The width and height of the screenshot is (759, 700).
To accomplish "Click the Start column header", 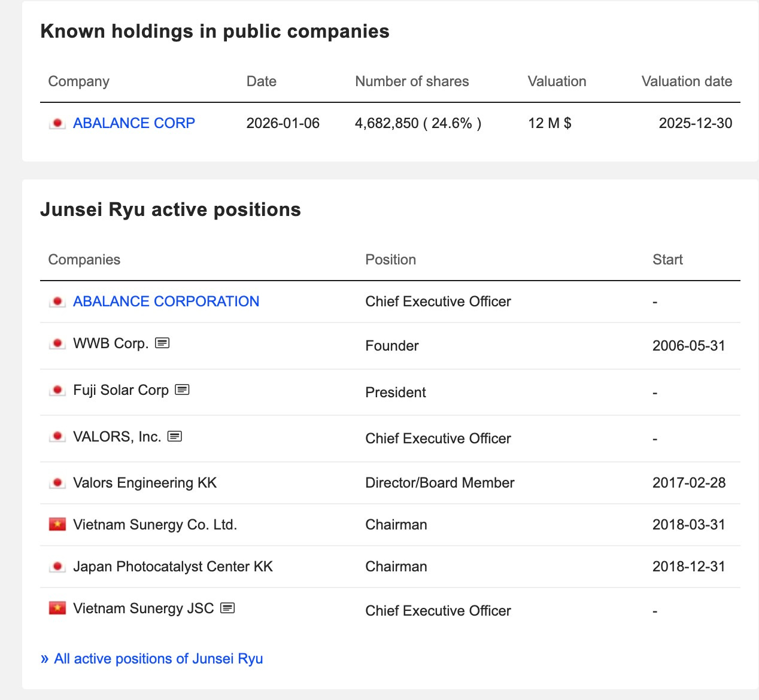I will (667, 260).
